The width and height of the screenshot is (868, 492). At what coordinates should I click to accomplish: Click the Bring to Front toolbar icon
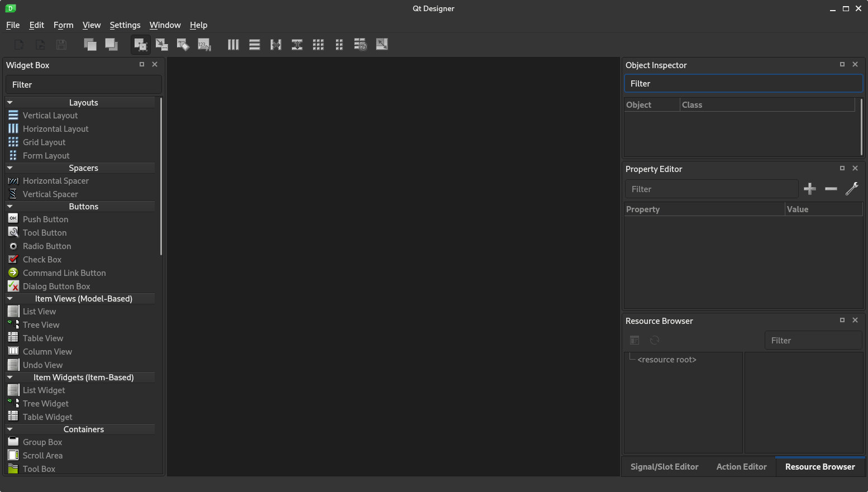pos(90,45)
